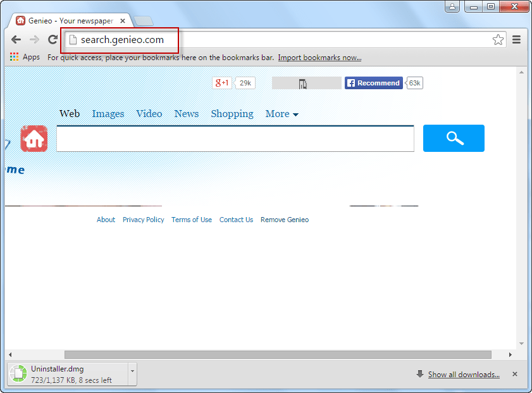Switch to News search
The height and width of the screenshot is (393, 532).
(x=186, y=114)
